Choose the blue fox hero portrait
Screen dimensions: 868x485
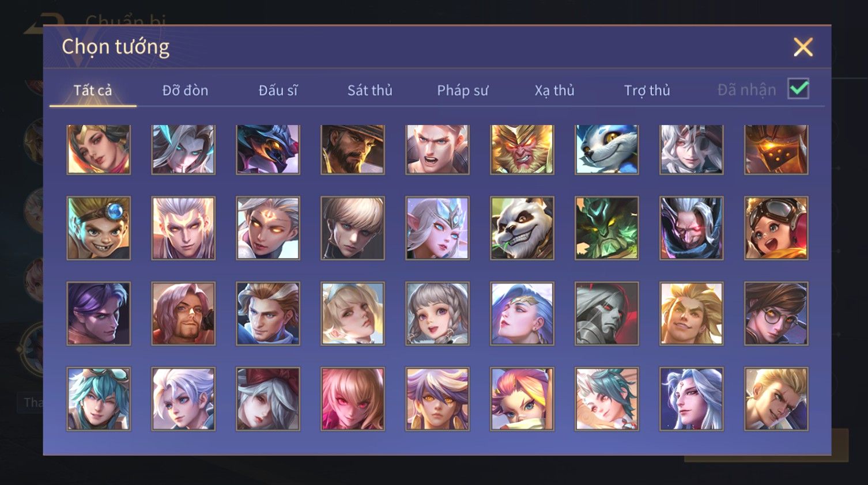click(x=607, y=149)
